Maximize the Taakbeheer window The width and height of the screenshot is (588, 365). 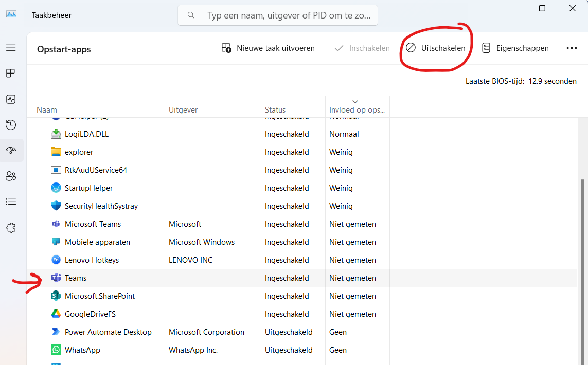[x=542, y=8]
